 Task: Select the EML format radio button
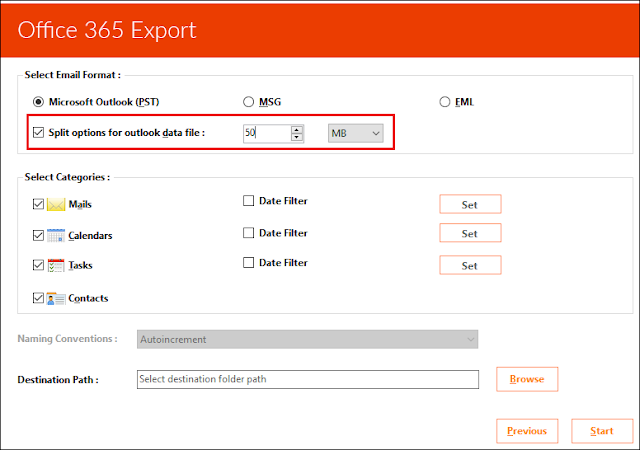coord(444,102)
